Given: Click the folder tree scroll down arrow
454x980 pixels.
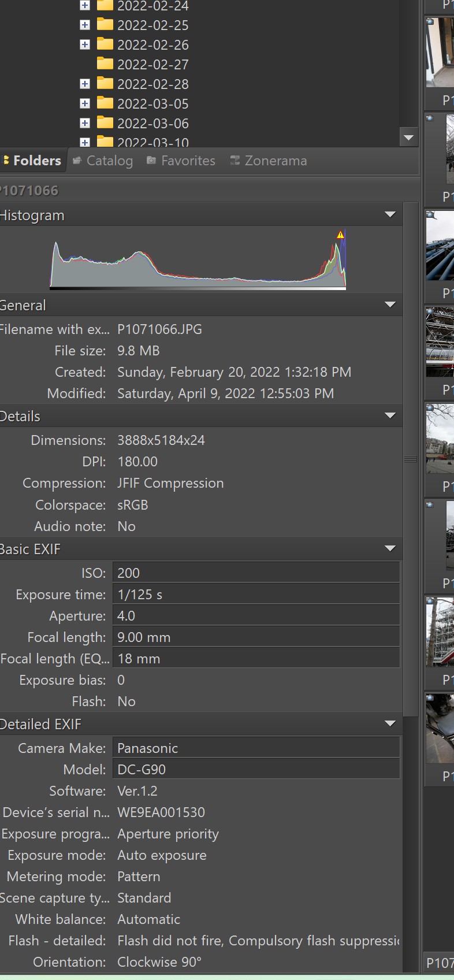Looking at the screenshot, I should click(x=409, y=138).
